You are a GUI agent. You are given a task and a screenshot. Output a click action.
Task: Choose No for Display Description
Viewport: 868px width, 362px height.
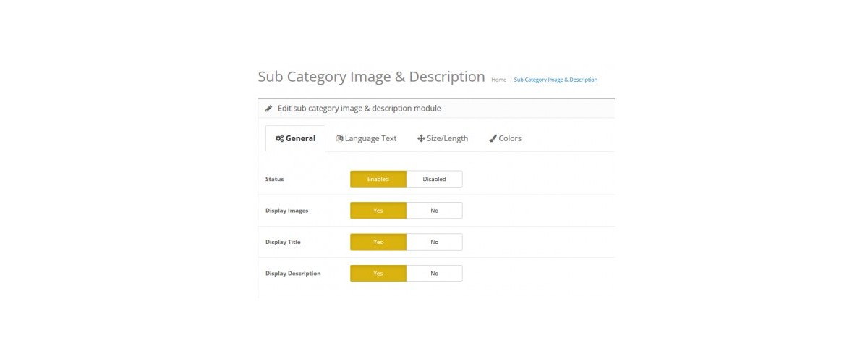pyautogui.click(x=434, y=273)
